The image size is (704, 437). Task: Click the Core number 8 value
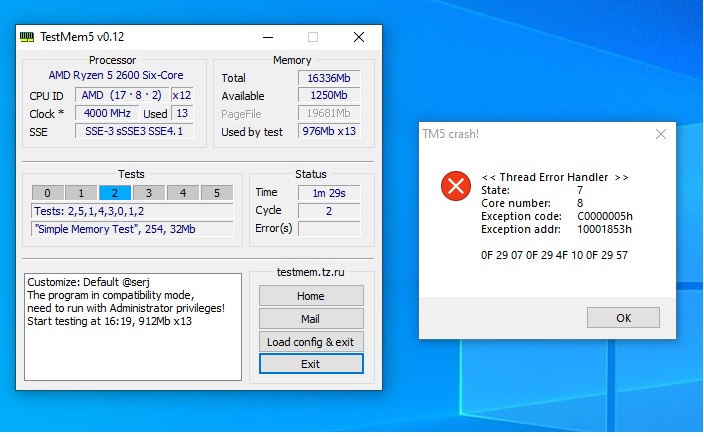(x=580, y=203)
